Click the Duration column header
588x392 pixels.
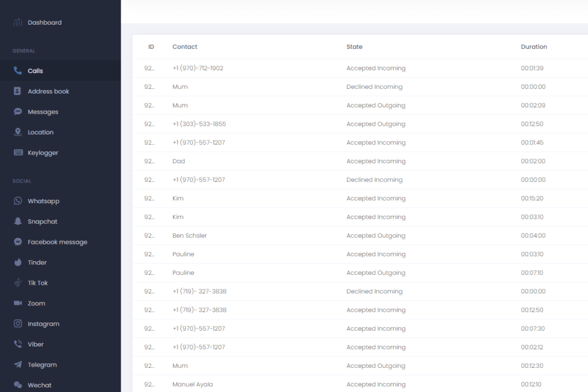533,46
